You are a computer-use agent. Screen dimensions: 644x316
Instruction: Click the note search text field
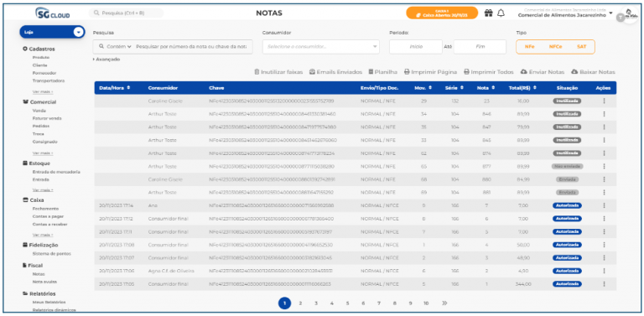click(191, 47)
